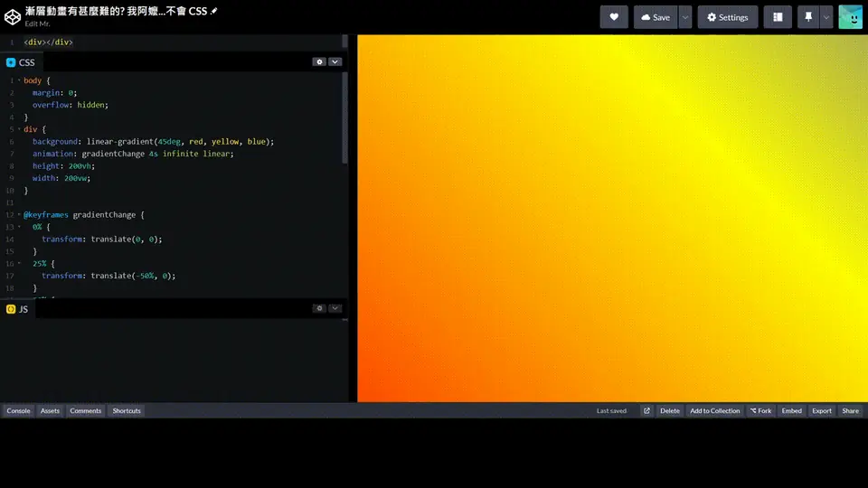The image size is (868, 488).
Task: Collapse the 0% keyframe fold arrow
Action: coord(19,226)
